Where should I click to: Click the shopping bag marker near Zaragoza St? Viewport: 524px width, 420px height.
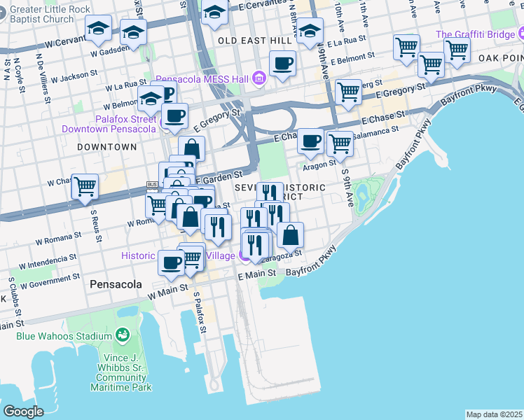pos(291,237)
